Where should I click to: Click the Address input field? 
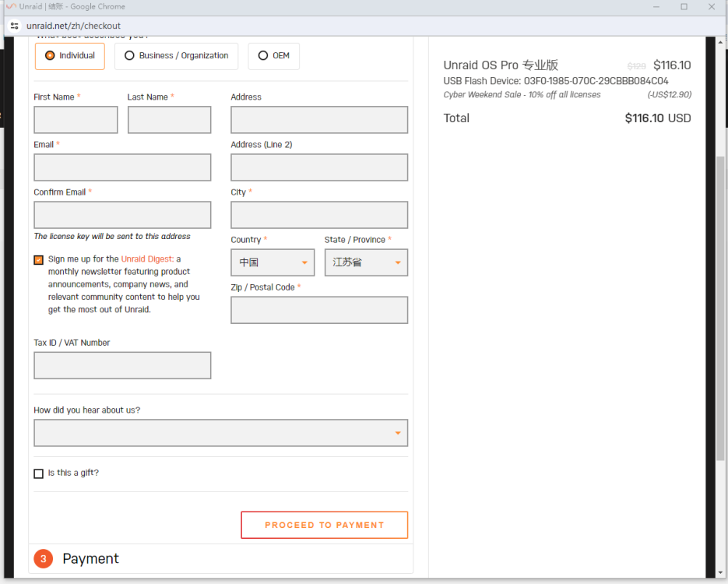pos(319,120)
